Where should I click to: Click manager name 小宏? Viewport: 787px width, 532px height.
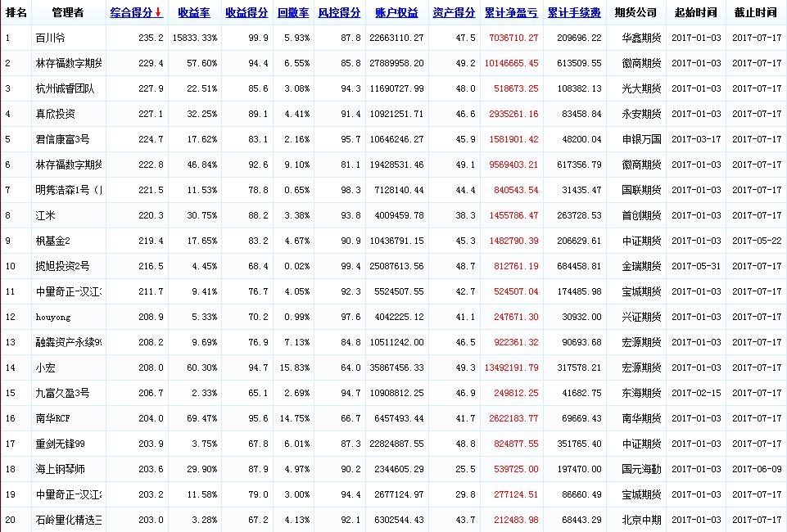pos(45,367)
